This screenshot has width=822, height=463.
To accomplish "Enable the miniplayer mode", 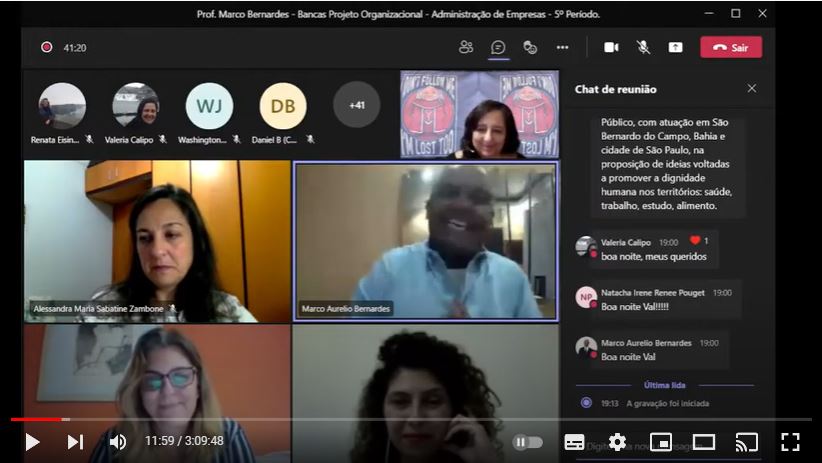I will [661, 442].
